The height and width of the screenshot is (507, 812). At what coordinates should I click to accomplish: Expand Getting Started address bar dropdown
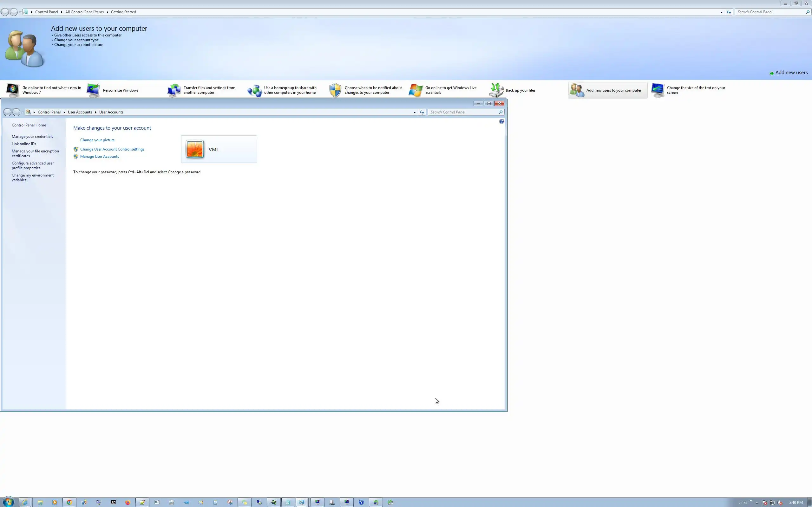pyautogui.click(x=721, y=12)
